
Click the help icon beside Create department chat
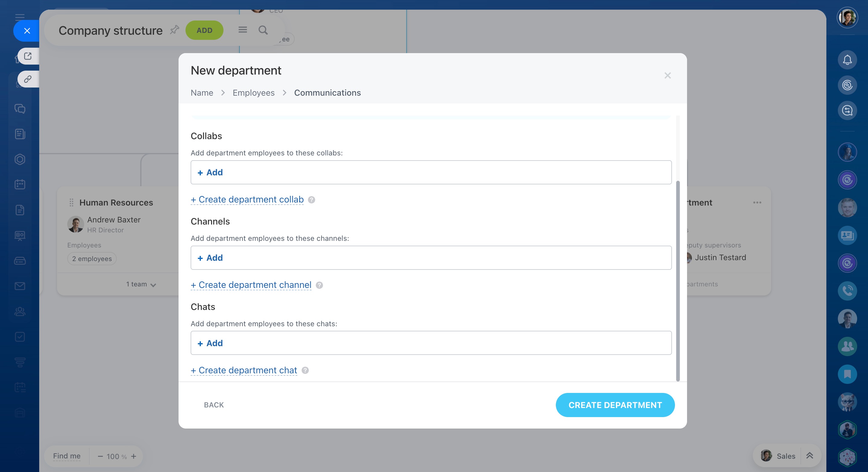[305, 371]
